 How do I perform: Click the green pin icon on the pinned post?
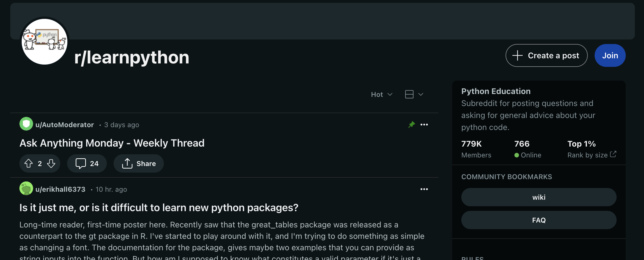coord(412,124)
